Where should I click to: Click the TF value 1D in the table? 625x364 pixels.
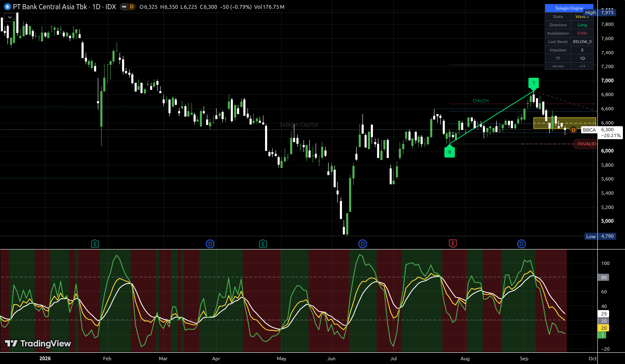[x=582, y=59]
